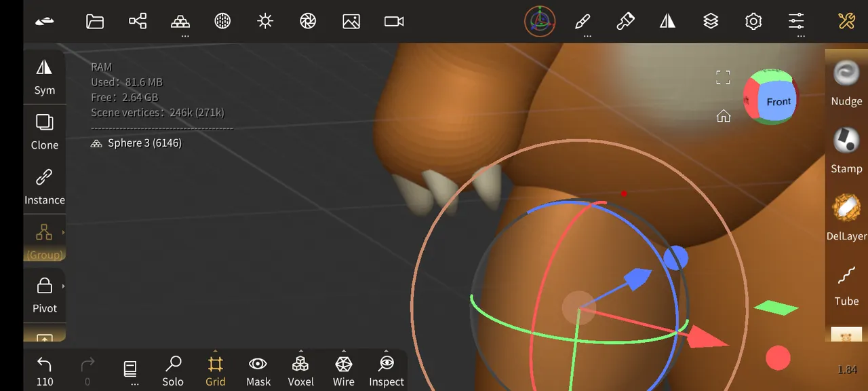
Task: Reset camera with the home icon
Action: click(724, 116)
